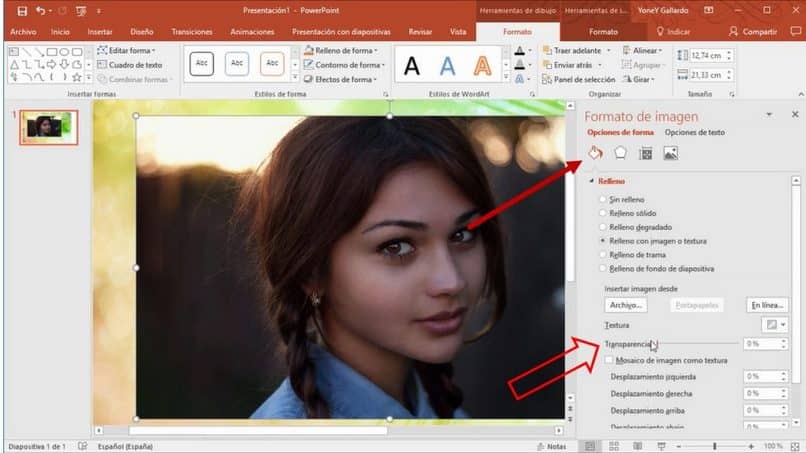The width and height of the screenshot is (806, 453).
Task: Select black WordArt A style
Action: [x=412, y=66]
